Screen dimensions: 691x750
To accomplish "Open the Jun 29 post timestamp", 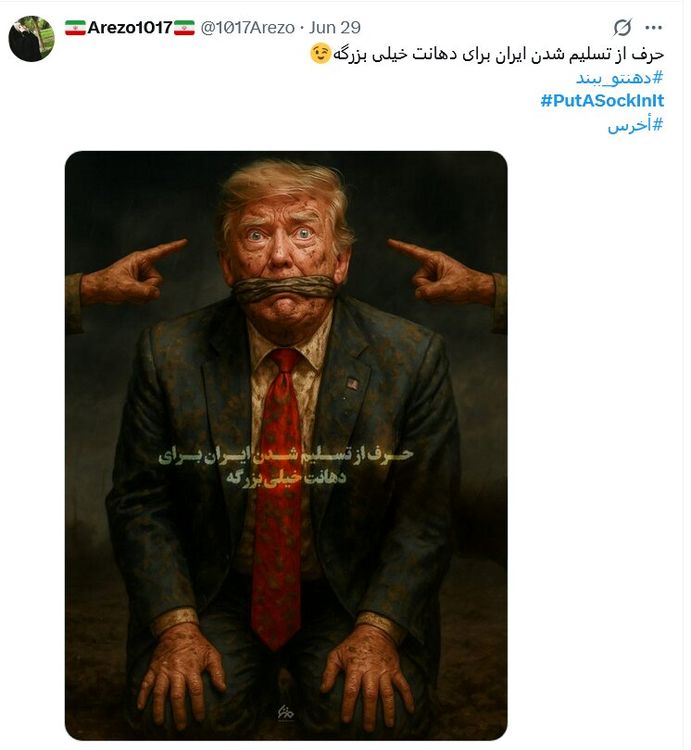I will [x=335, y=28].
